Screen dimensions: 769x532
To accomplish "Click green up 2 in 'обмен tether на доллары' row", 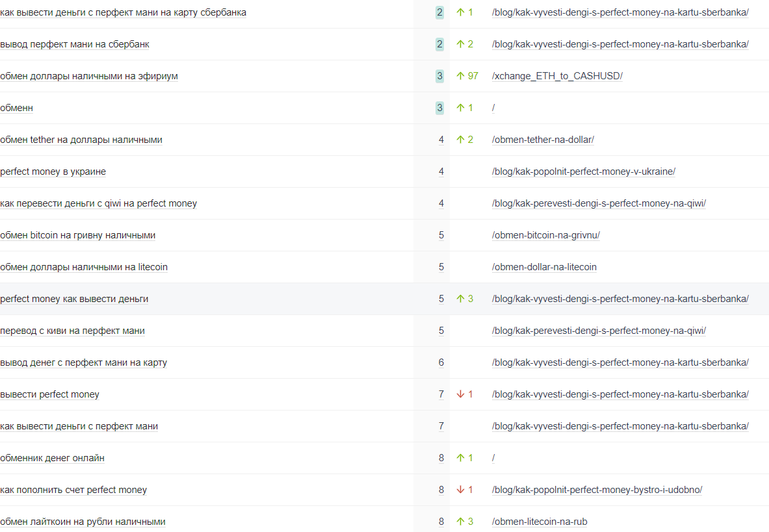I will (465, 140).
